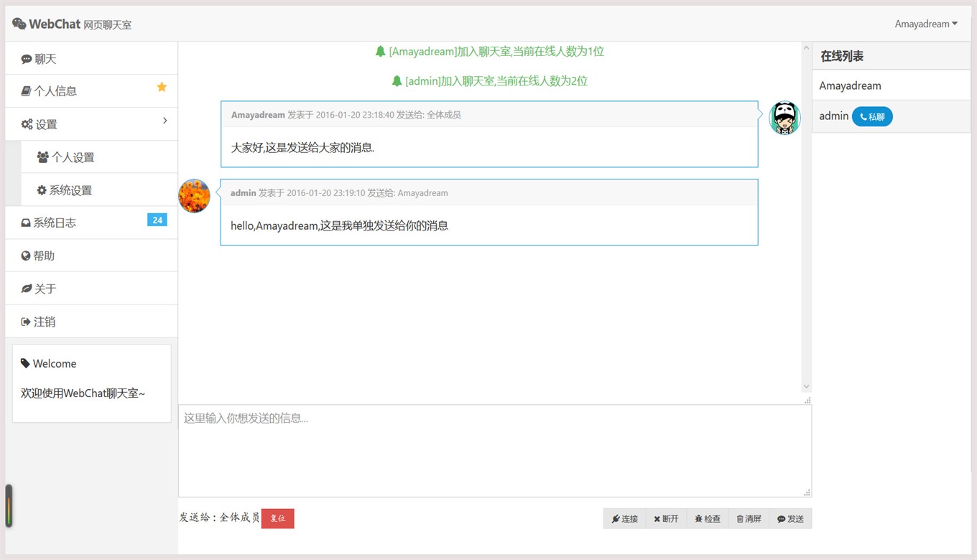Image resolution: width=977 pixels, height=560 pixels.
Task: Click the 发送给:全体成员 label
Action: click(219, 518)
